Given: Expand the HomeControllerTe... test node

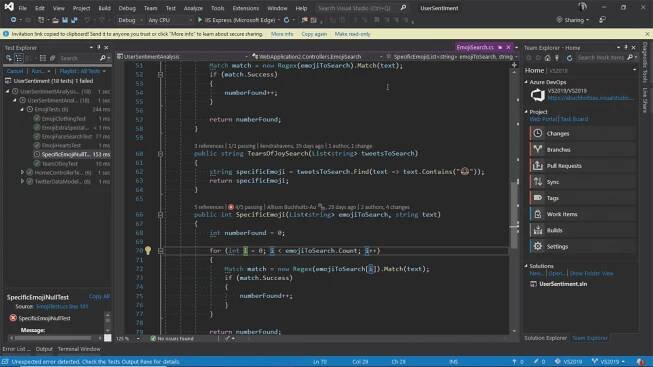Looking at the screenshot, I should [x=22, y=172].
